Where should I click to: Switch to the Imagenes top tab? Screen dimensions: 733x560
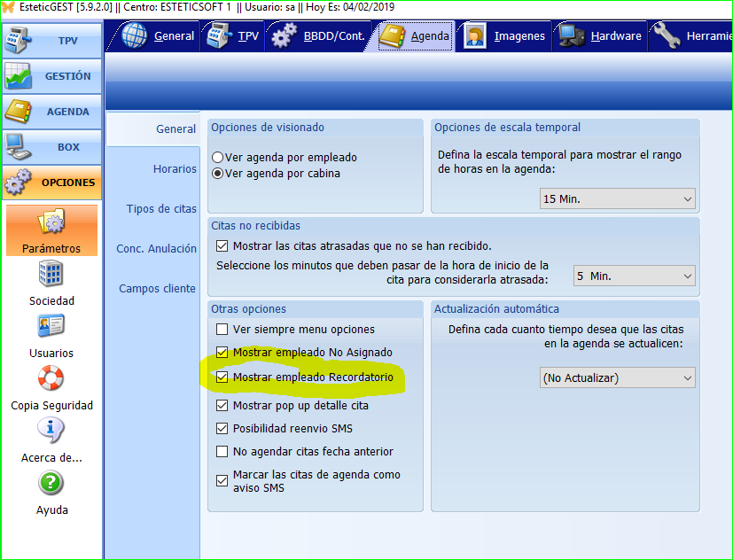coord(504,36)
